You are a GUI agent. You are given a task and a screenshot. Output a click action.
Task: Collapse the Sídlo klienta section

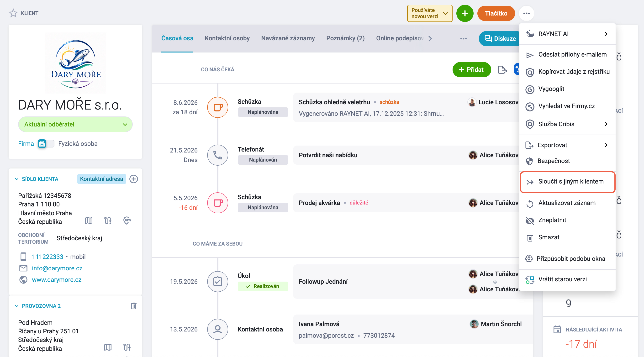[17, 179]
